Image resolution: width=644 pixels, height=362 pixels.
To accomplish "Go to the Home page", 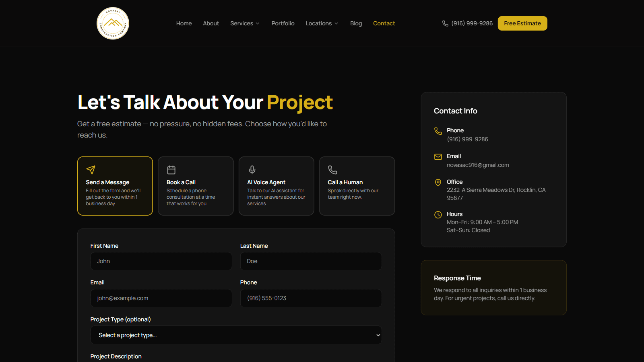I will pos(184,23).
